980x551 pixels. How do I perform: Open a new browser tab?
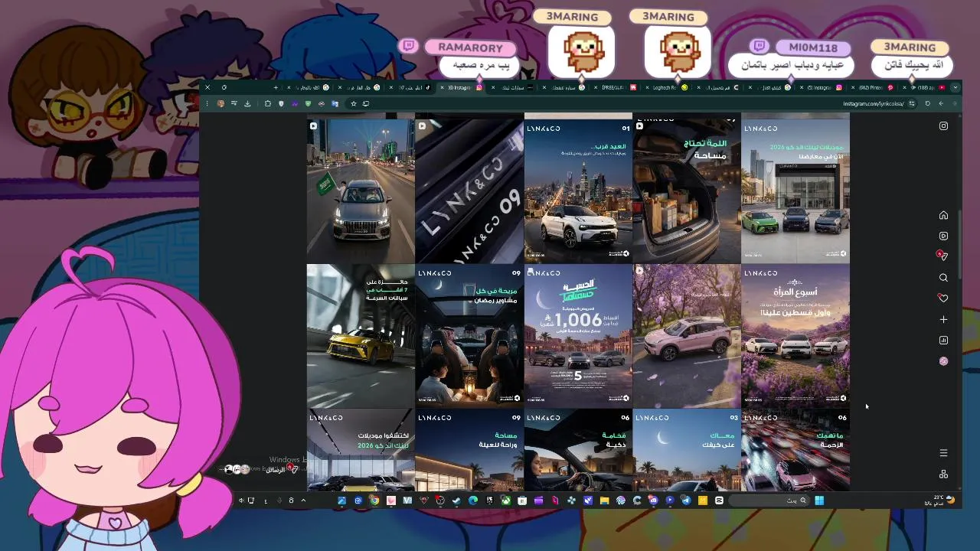(276, 87)
